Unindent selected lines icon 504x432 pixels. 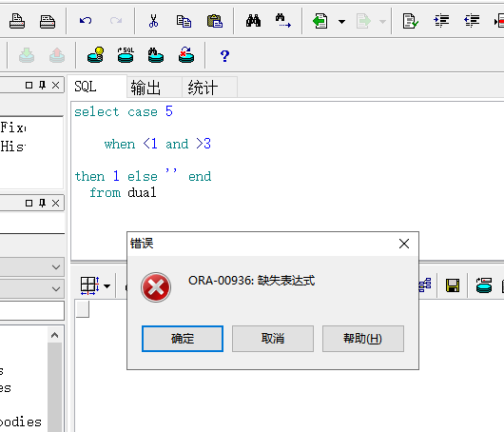tap(472, 21)
